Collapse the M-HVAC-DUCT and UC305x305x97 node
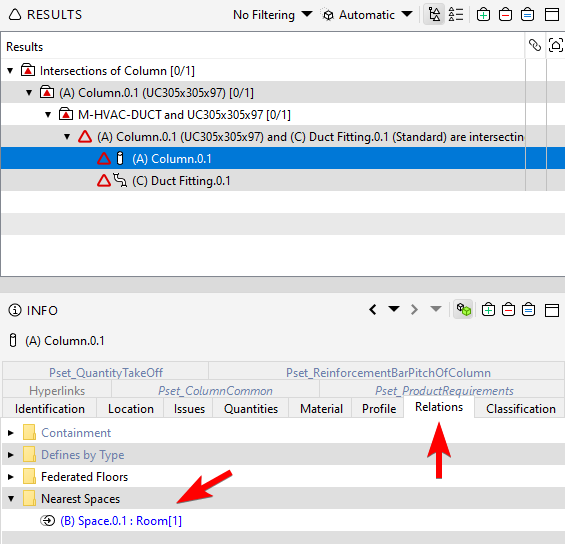Image resolution: width=565 pixels, height=544 pixels. point(48,115)
